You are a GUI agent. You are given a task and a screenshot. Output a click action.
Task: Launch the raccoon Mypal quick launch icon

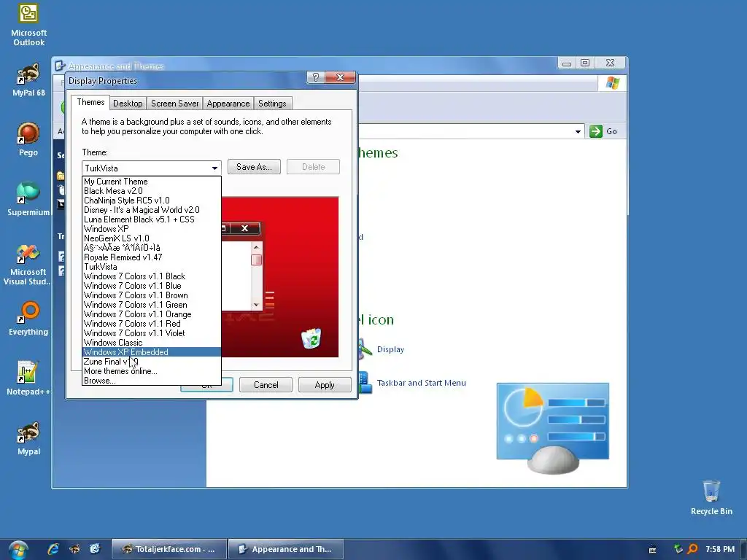point(74,549)
